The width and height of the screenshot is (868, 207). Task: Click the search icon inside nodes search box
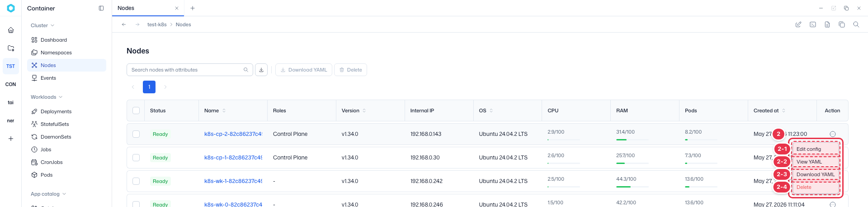(x=246, y=70)
